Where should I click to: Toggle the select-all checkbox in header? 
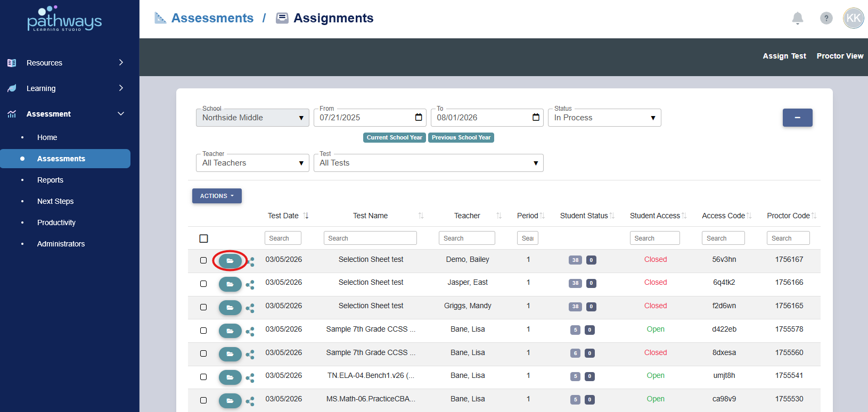(203, 238)
